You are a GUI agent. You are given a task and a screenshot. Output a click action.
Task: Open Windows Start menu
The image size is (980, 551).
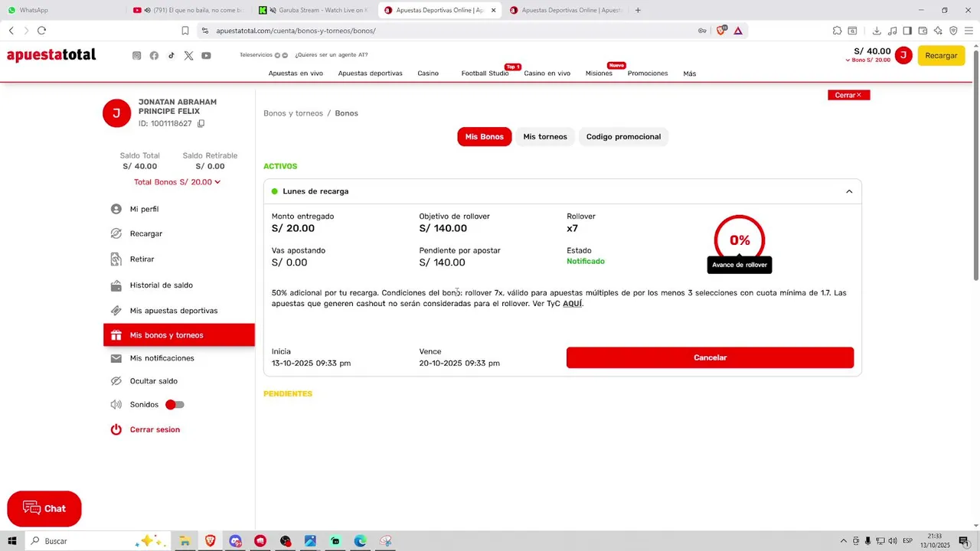click(12, 541)
